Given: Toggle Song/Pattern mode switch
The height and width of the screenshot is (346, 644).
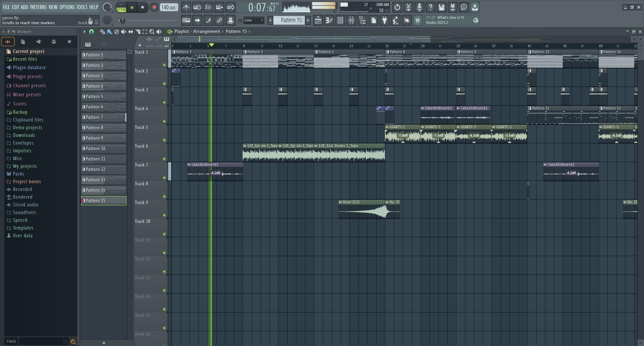Looking at the screenshot, I should pyautogui.click(x=121, y=7).
